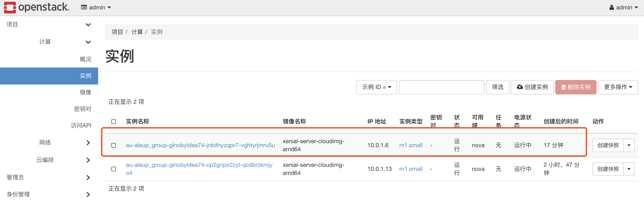Go to 镜像 in the sidebar
The image size is (644, 212).
(x=85, y=92)
